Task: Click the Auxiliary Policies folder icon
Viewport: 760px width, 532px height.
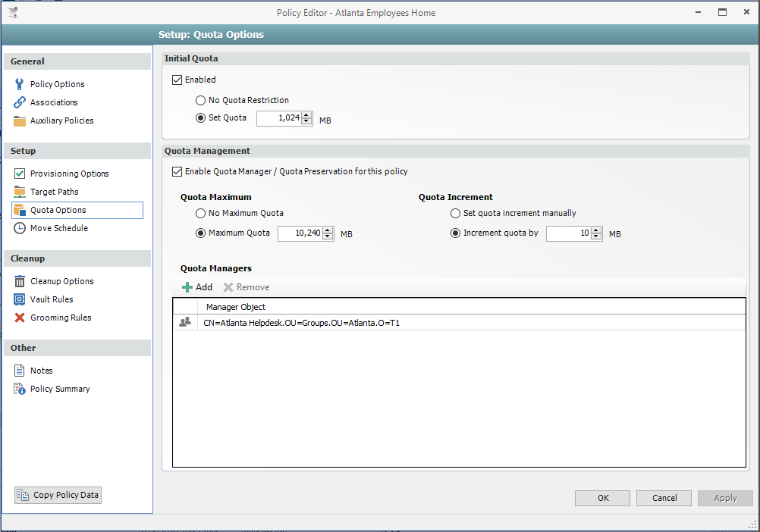Action: (x=20, y=121)
